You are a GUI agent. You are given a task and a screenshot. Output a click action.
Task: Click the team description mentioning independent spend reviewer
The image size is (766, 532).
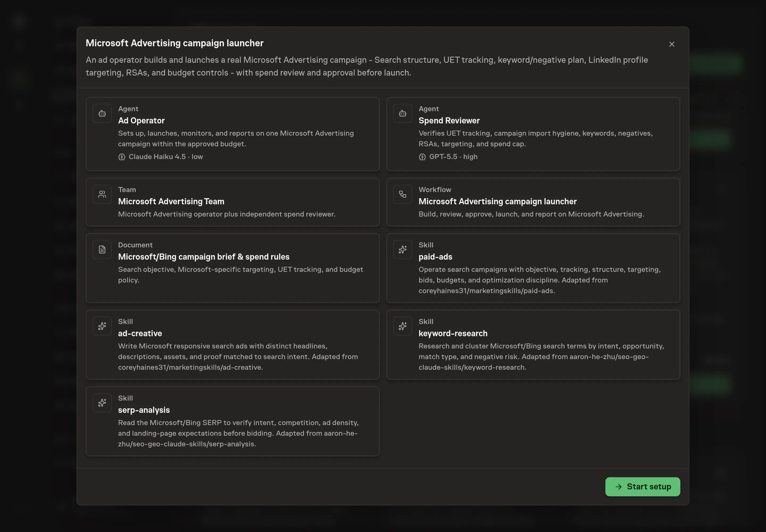(227, 214)
